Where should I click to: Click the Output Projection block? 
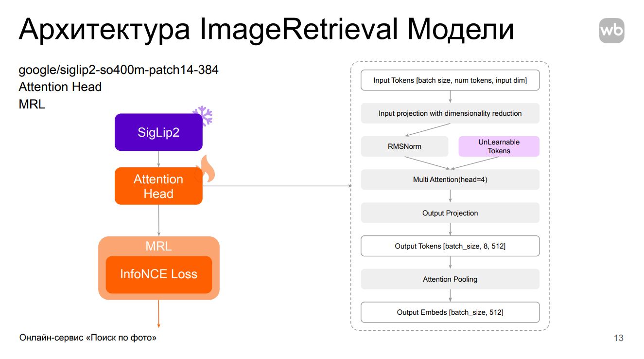450,213
